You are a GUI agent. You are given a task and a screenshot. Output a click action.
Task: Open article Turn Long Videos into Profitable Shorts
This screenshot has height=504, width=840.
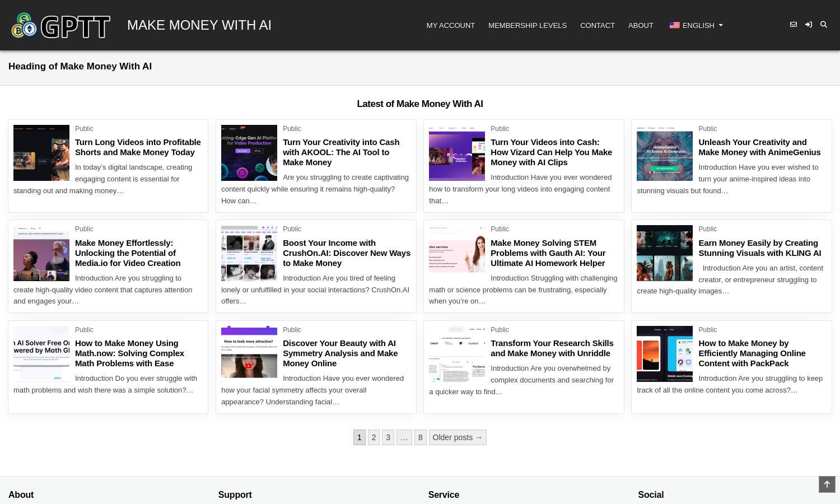tap(138, 147)
